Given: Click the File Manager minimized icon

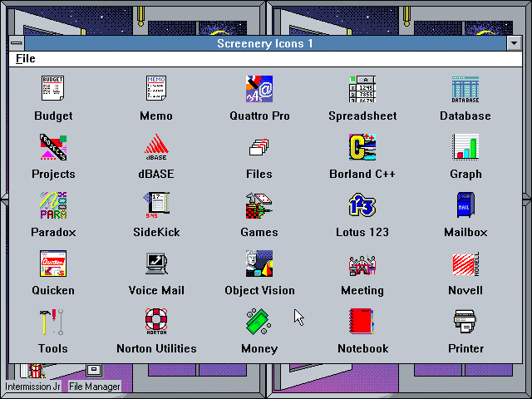Looking at the screenshot, I should pyautogui.click(x=94, y=370).
